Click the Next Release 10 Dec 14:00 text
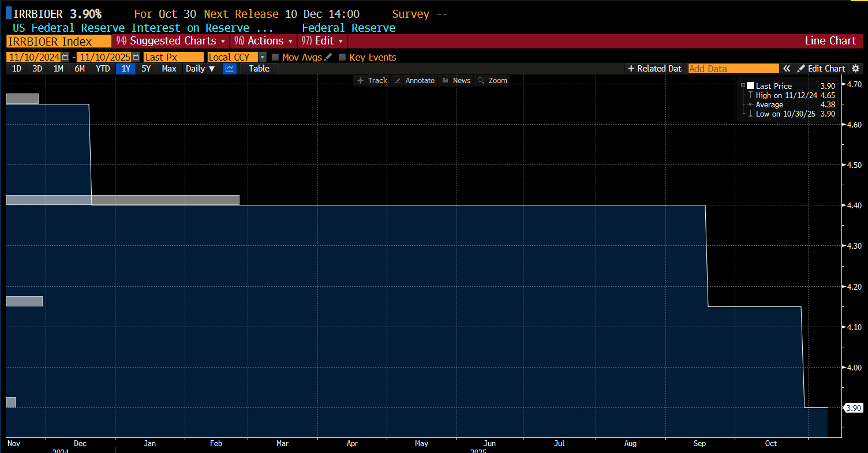The height and width of the screenshot is (453, 868). click(x=282, y=14)
